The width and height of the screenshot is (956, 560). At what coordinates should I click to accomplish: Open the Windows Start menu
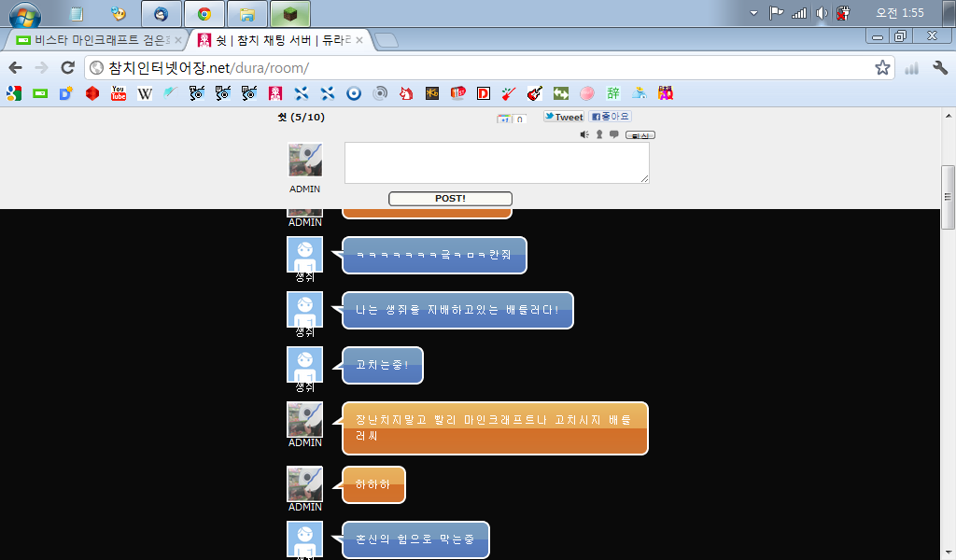[x=25, y=14]
